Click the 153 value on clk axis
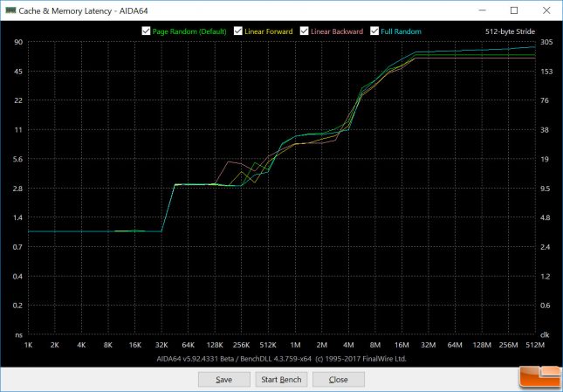The width and height of the screenshot is (563, 392). tap(546, 72)
